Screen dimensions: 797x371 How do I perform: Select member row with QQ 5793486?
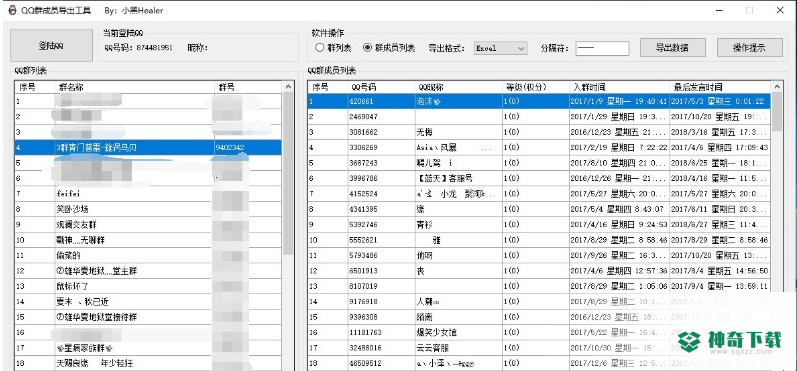click(539, 255)
